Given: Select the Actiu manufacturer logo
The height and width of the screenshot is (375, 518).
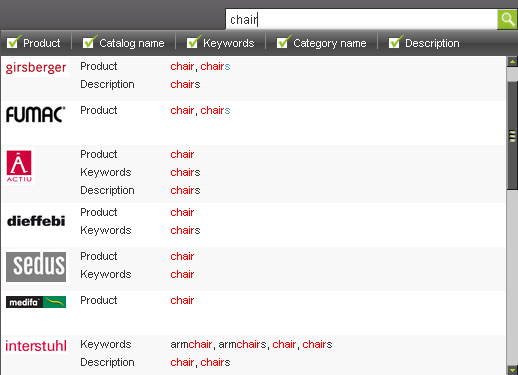Looking at the screenshot, I should [x=19, y=166].
